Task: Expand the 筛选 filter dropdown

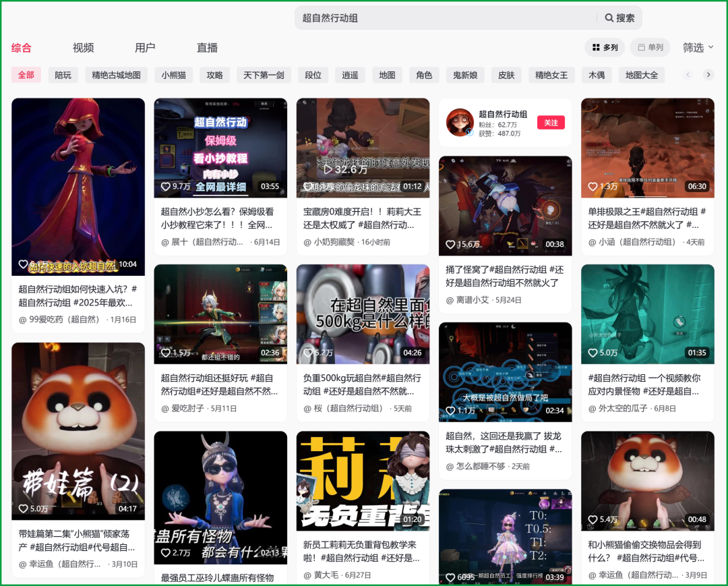Action: point(698,47)
